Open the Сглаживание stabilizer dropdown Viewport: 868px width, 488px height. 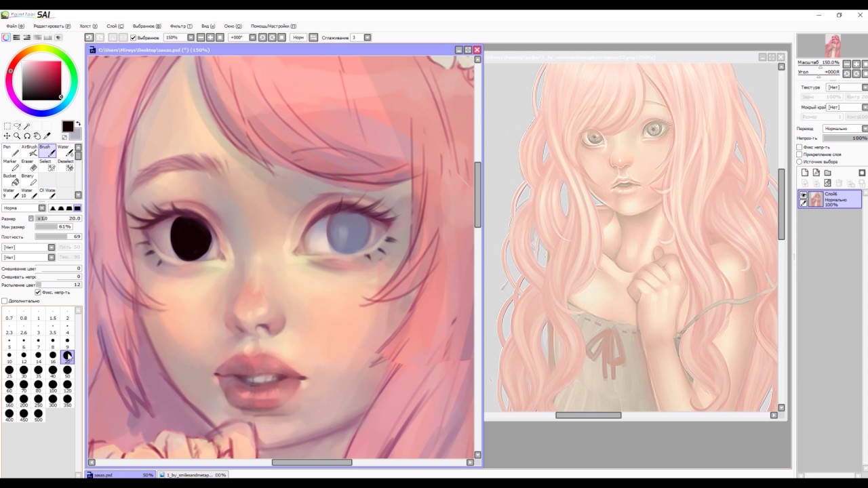(368, 37)
